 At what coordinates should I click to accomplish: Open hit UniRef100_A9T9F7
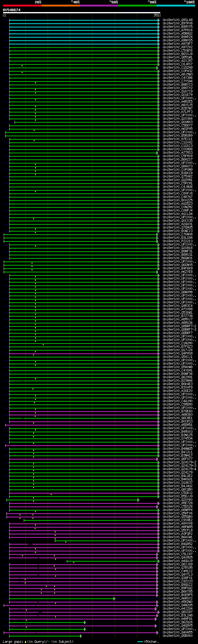point(178,44)
